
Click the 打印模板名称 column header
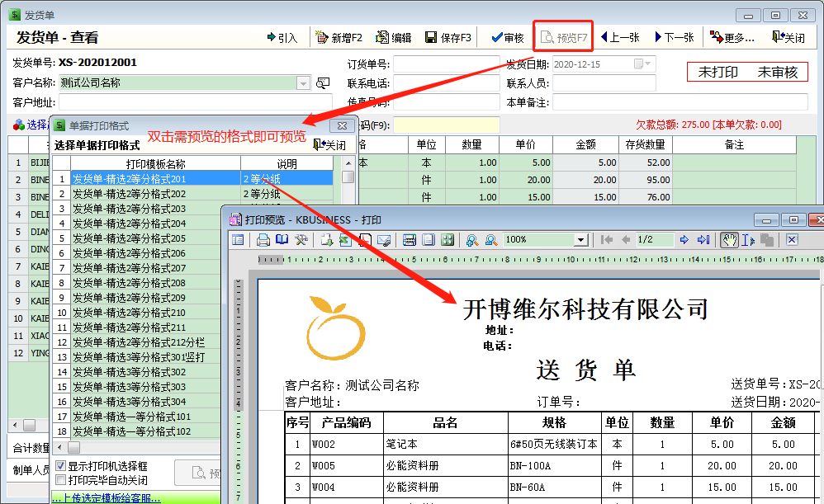pos(155,163)
